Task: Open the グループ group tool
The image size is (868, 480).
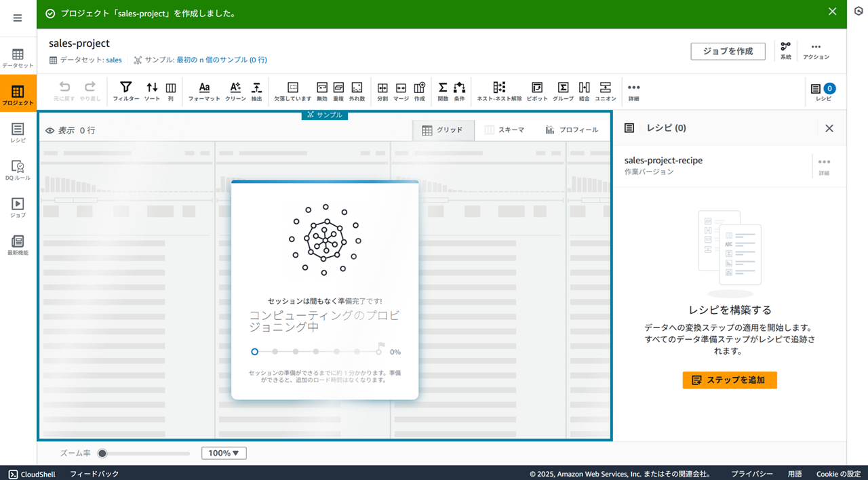Action: [563, 92]
